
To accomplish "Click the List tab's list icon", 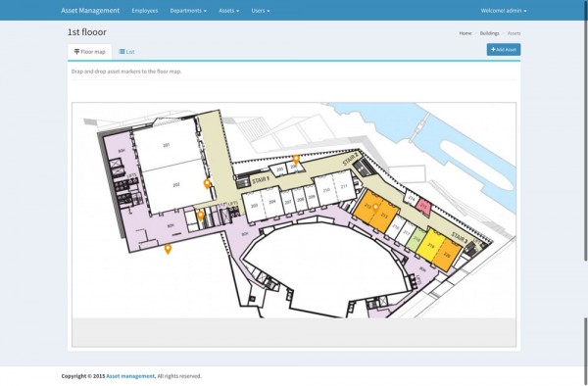I will (x=122, y=52).
